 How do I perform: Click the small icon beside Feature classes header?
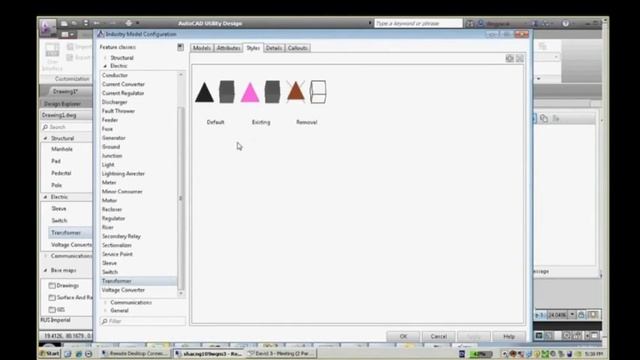180,47
